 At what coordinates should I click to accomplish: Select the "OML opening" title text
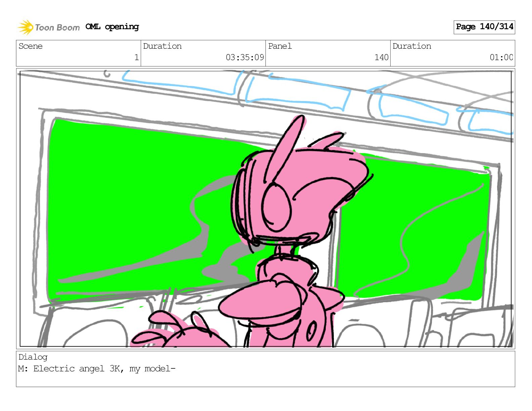pyautogui.click(x=112, y=27)
